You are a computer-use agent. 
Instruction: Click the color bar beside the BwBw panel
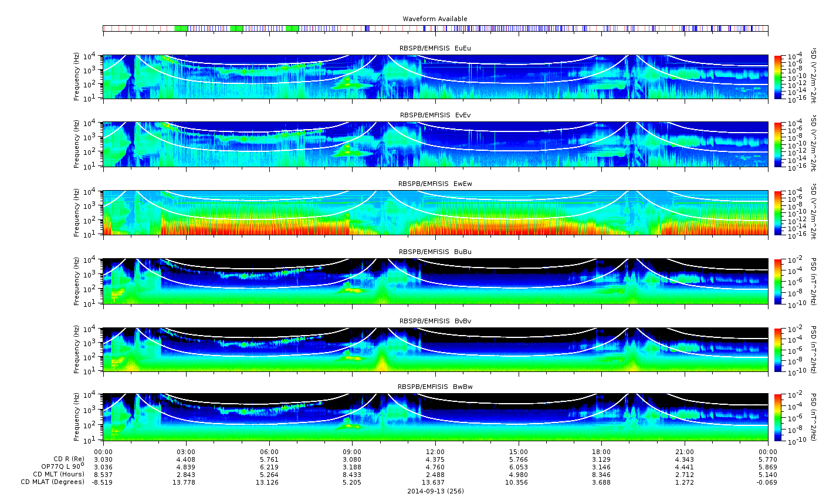[x=778, y=417]
